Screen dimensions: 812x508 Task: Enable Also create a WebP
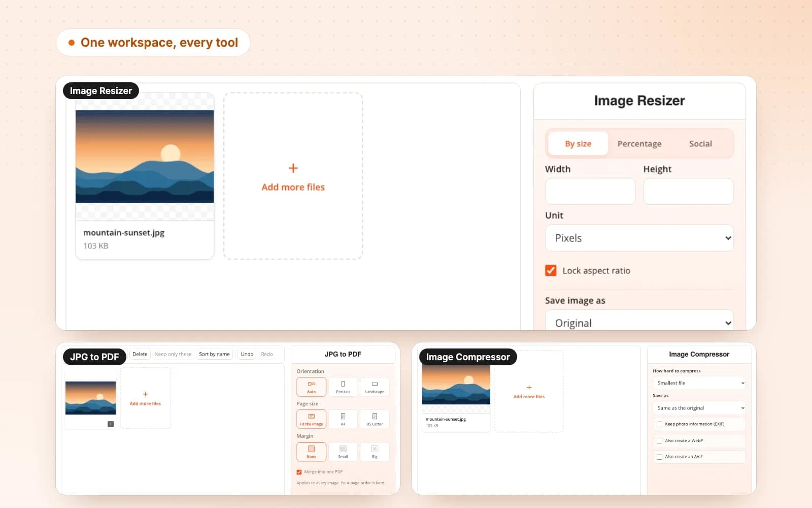coord(659,440)
